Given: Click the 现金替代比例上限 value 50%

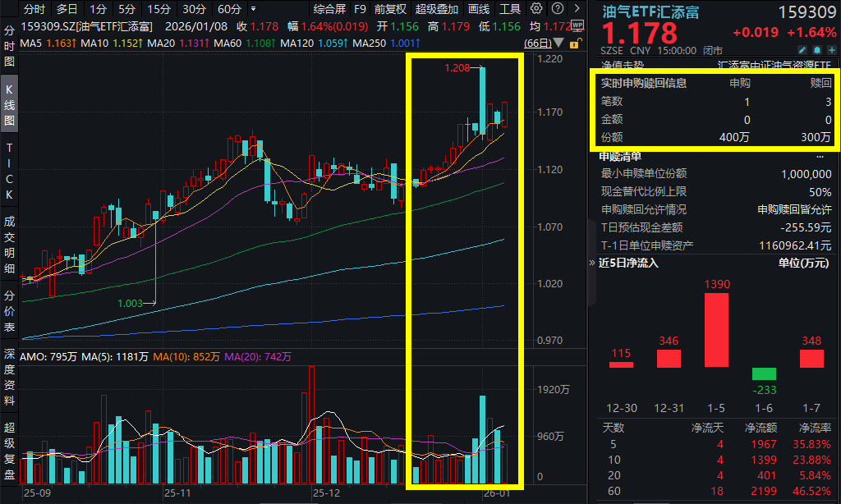Looking at the screenshot, I should [820, 192].
